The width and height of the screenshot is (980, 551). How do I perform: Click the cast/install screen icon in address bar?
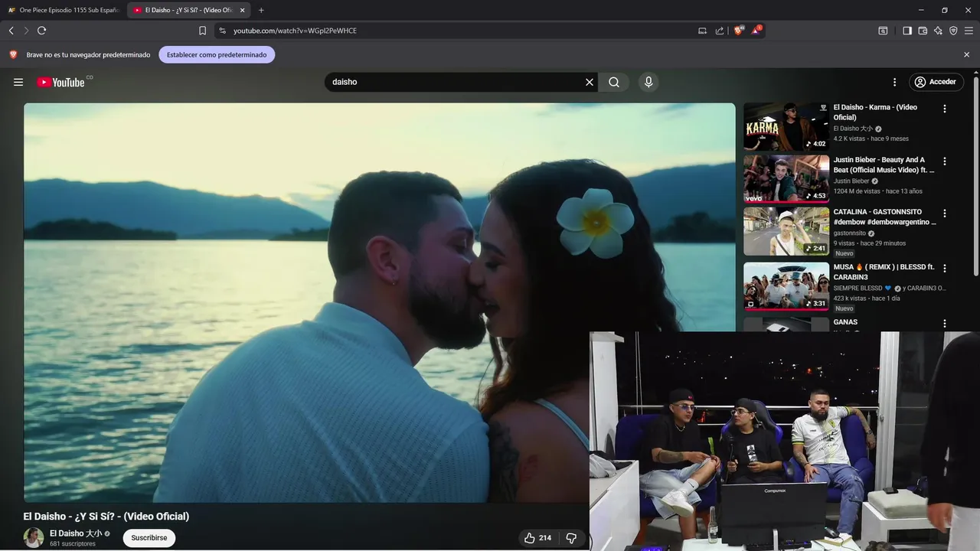point(702,31)
